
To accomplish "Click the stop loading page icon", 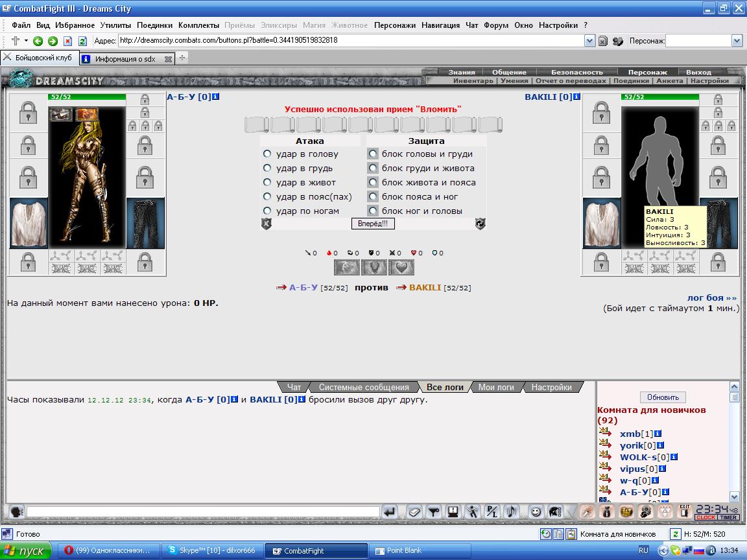I will 67,41.
